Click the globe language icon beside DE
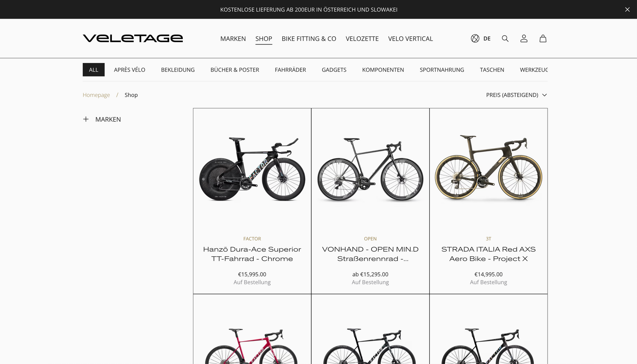 click(x=475, y=38)
